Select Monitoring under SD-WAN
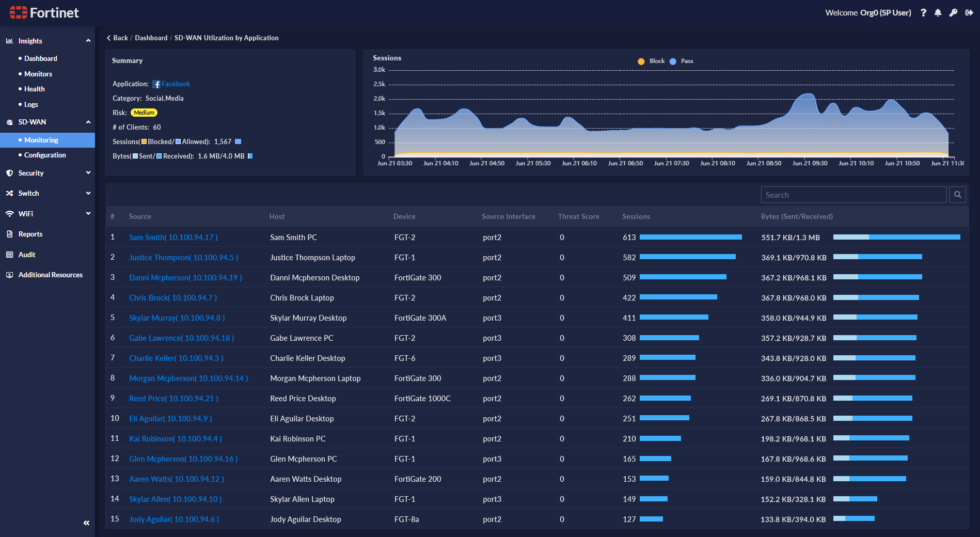980x537 pixels. (x=48, y=140)
